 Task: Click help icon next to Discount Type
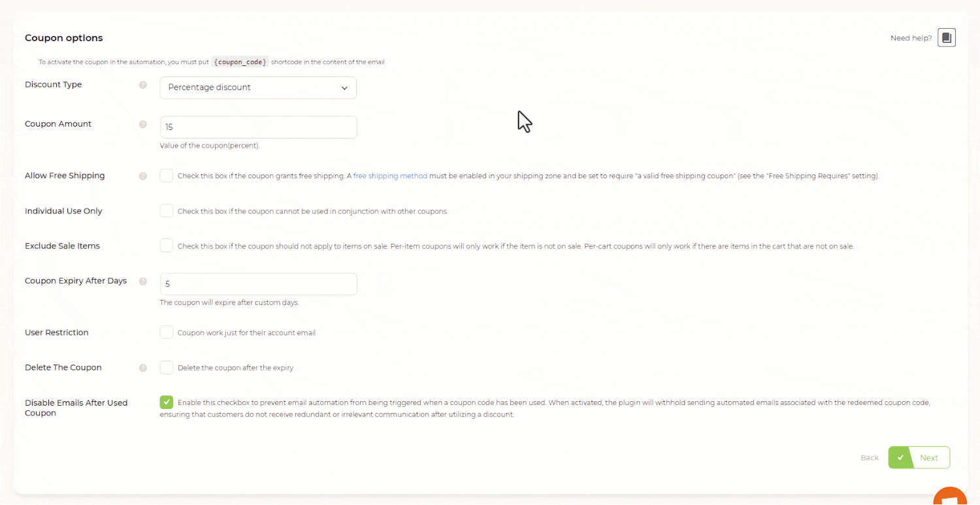(x=143, y=85)
